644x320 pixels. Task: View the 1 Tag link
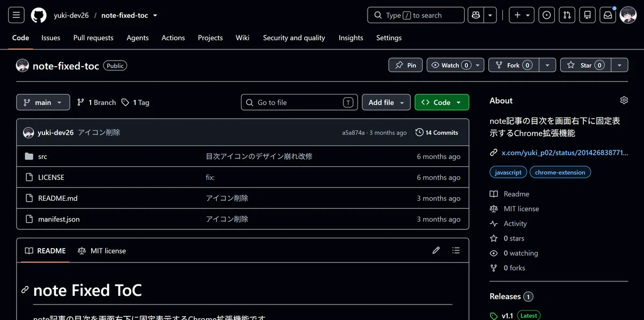point(135,102)
